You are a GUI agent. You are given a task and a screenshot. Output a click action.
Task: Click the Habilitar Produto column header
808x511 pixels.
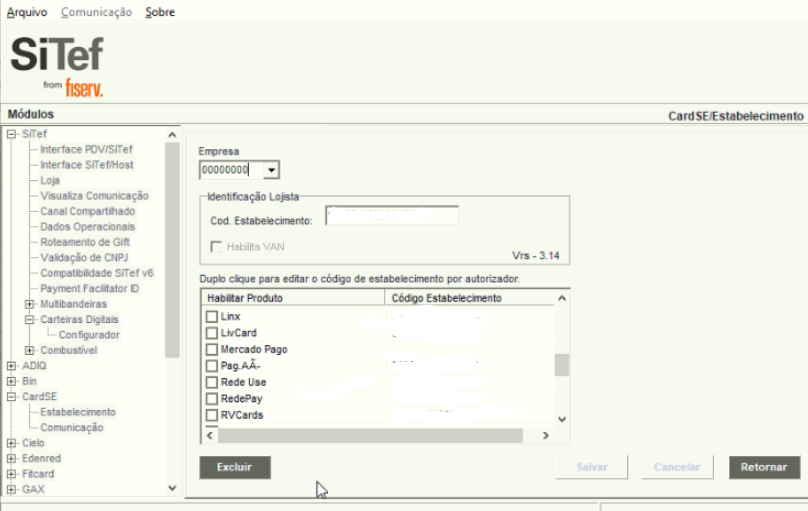[x=293, y=298]
